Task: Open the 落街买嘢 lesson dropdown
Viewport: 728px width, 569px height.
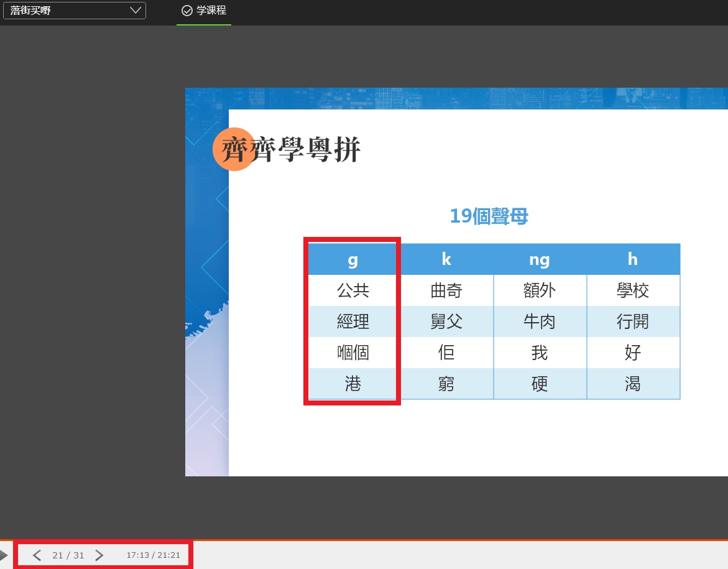Action: coord(68,11)
